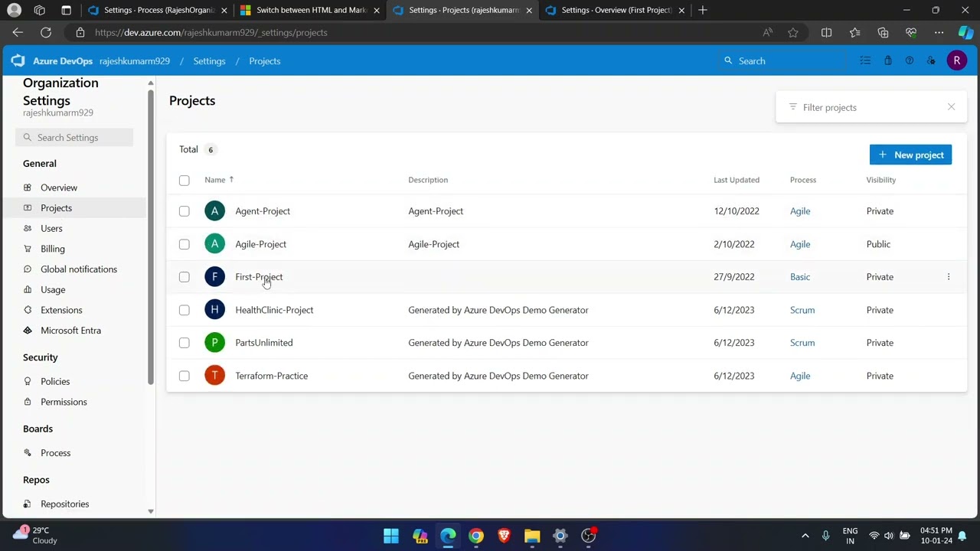Open Scrum process link for HealthClinic-Project
The width and height of the screenshot is (980, 551).
[x=802, y=310]
